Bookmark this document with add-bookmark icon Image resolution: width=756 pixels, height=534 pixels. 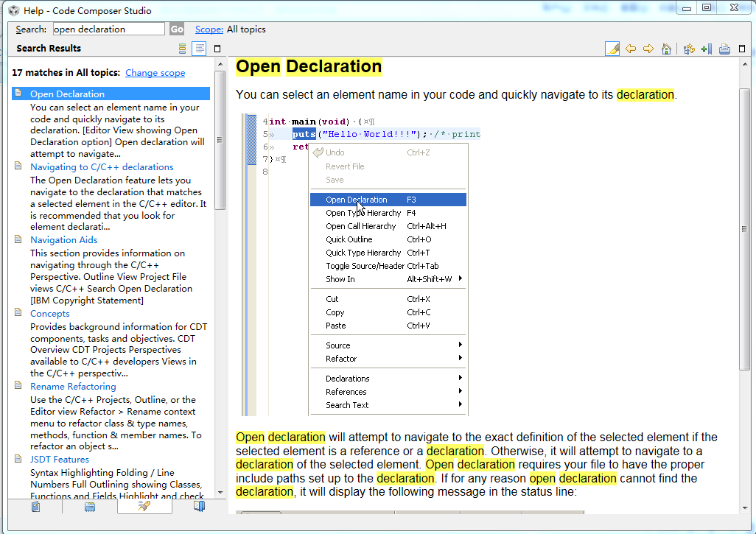coord(707,49)
